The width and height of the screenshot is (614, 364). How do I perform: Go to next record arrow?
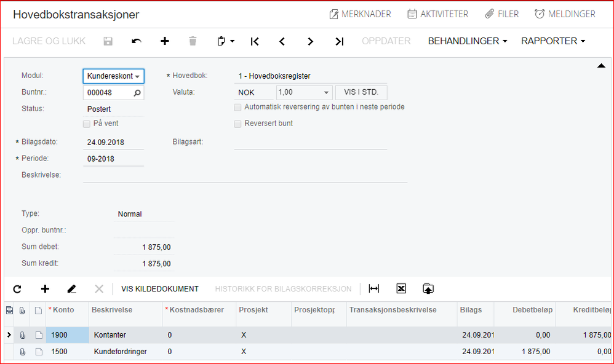click(311, 41)
